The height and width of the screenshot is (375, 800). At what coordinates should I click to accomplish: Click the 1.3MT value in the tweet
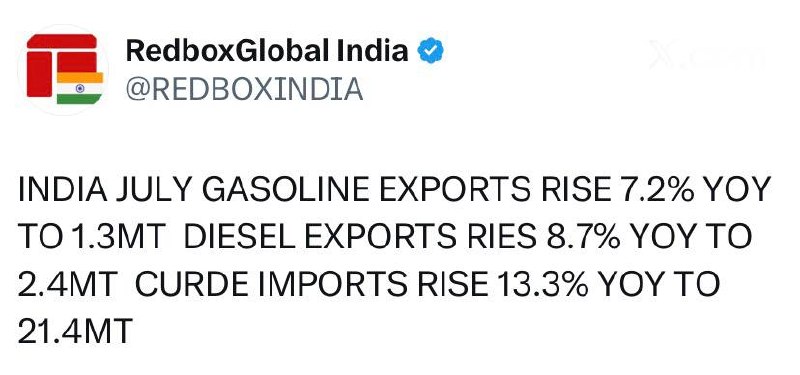point(118,237)
